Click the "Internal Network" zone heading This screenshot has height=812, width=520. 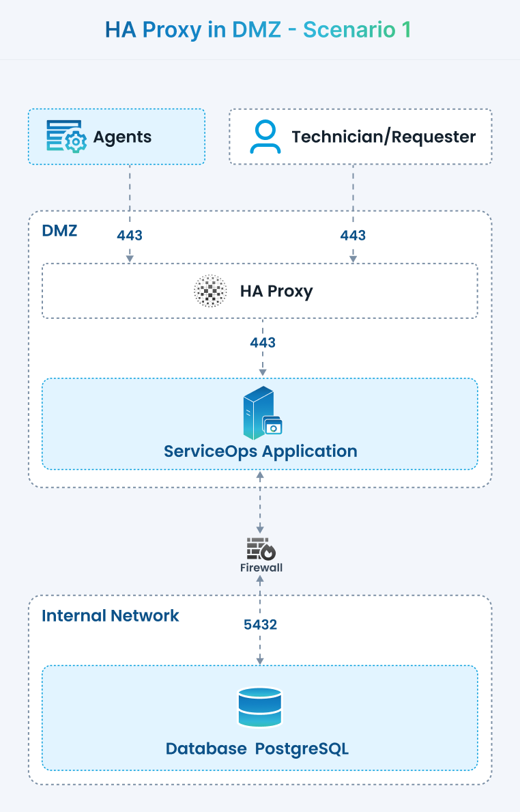[111, 616]
